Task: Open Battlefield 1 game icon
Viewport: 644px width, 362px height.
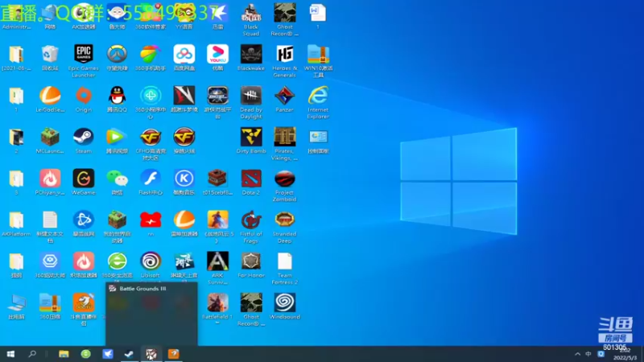Action: [217, 303]
